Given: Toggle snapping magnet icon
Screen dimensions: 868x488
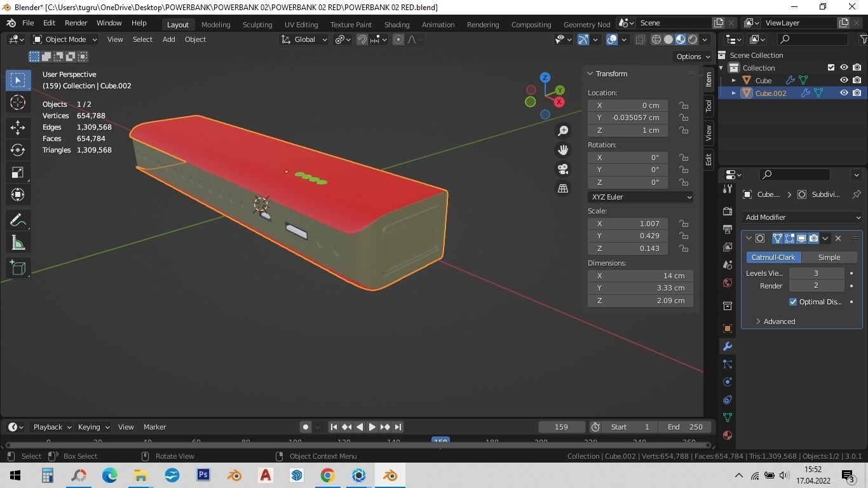Looking at the screenshot, I should 362,39.
